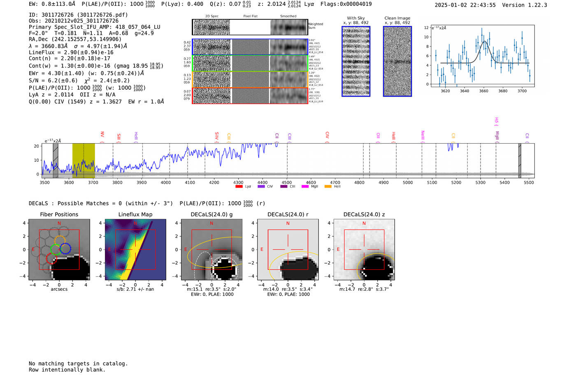Click the blue dashed fiber circle
The height and width of the screenshot is (392, 576).
pyautogui.click(x=65, y=248)
